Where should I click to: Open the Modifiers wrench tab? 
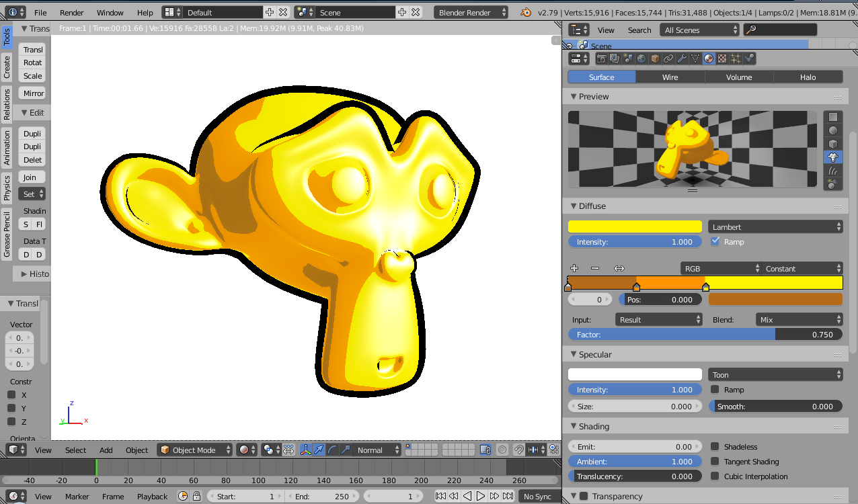[x=682, y=58]
